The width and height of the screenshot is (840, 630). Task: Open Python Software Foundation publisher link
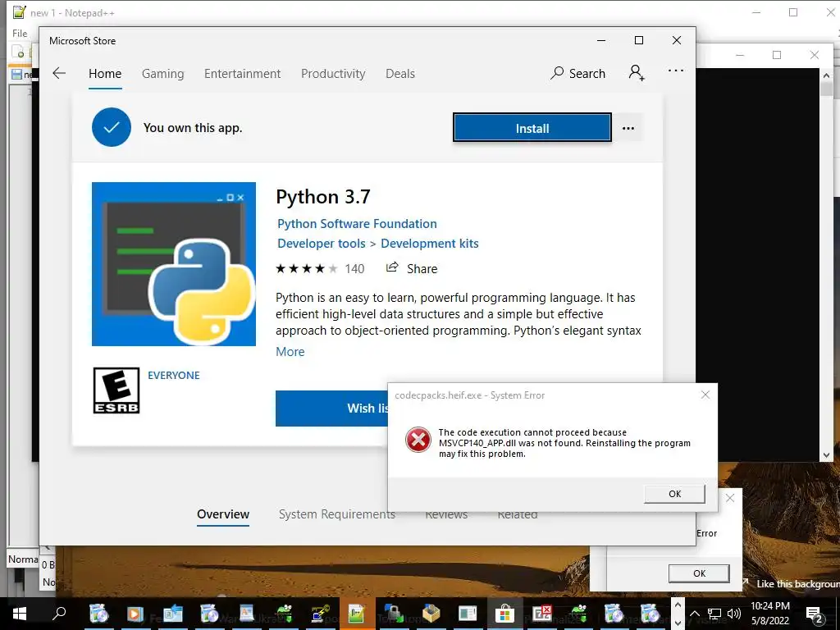(x=357, y=224)
